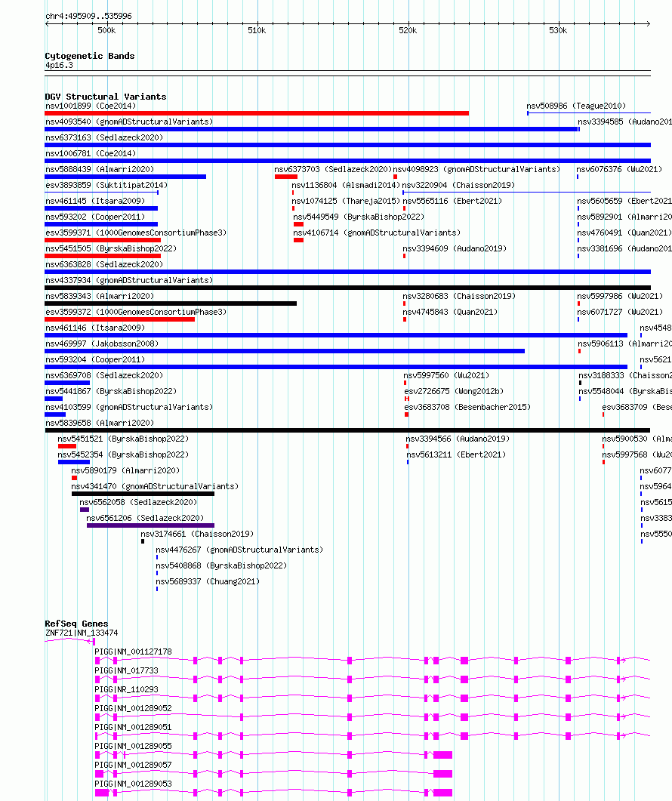Click nsv5839658 (Almarri2020) label
This screenshot has height=801, width=672.
point(100,423)
